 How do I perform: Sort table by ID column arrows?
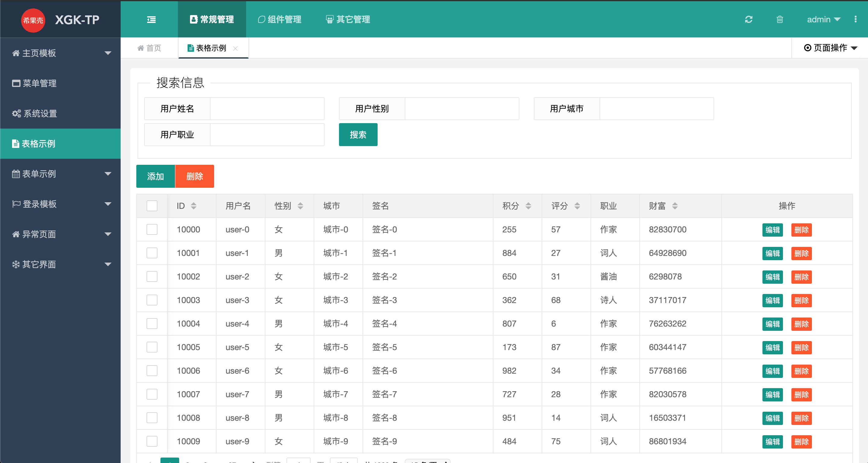tap(193, 206)
